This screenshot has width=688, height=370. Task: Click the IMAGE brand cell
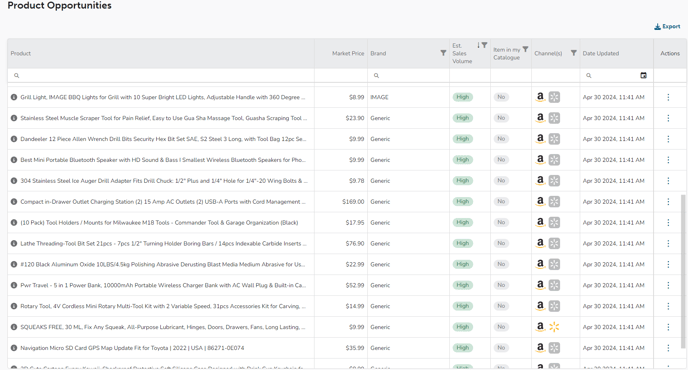click(x=380, y=97)
